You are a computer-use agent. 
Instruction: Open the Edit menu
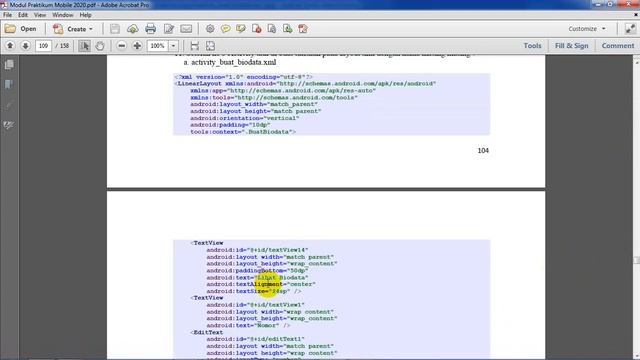pos(23,15)
